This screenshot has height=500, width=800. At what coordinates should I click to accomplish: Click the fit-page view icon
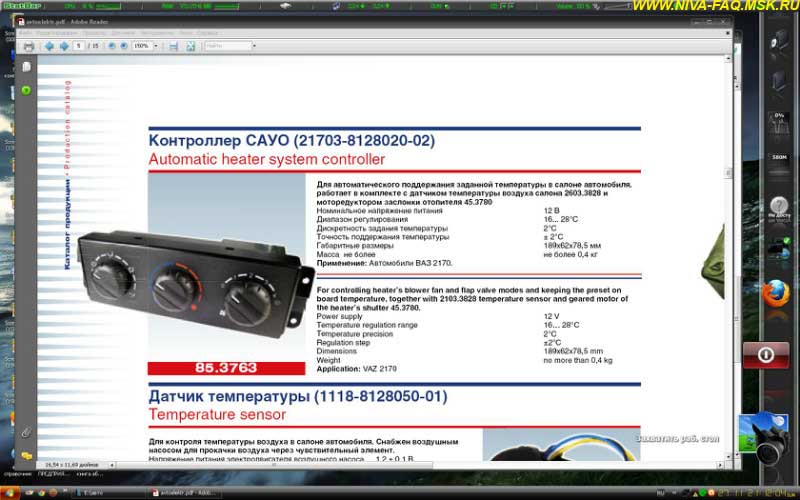190,46
